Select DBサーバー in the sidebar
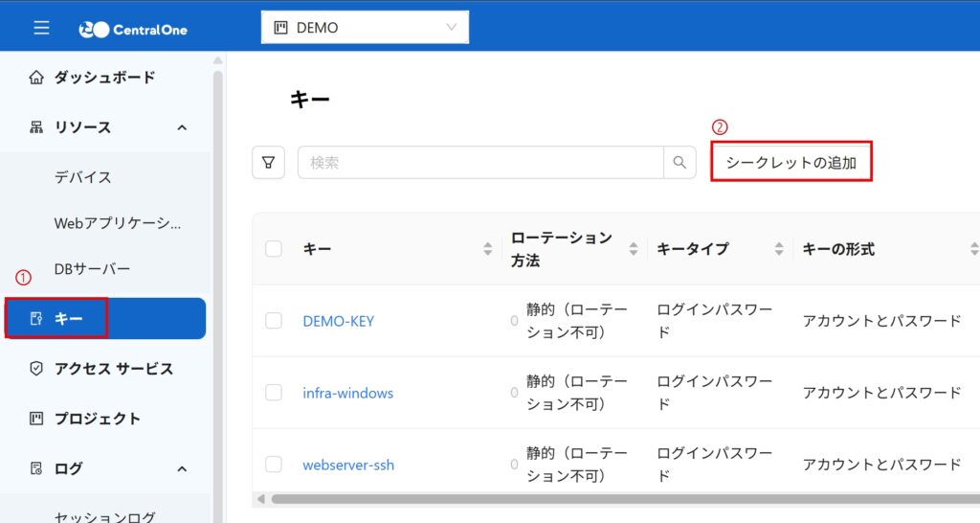Screen dimensions: 980x523 point(92,269)
